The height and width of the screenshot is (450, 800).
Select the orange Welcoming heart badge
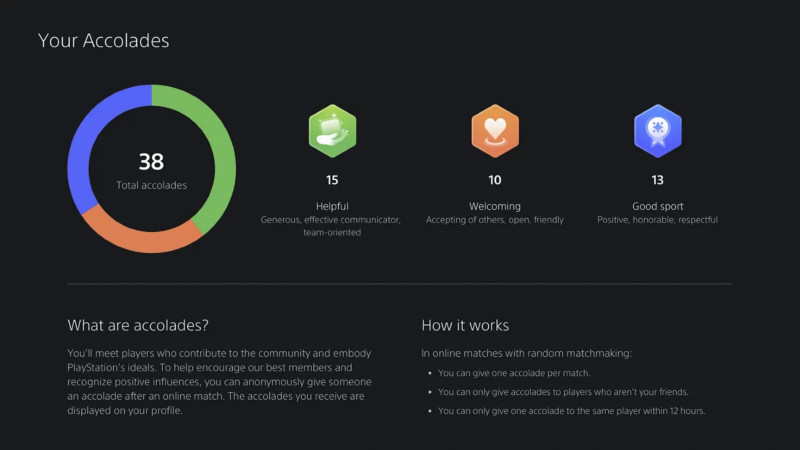[x=495, y=131]
